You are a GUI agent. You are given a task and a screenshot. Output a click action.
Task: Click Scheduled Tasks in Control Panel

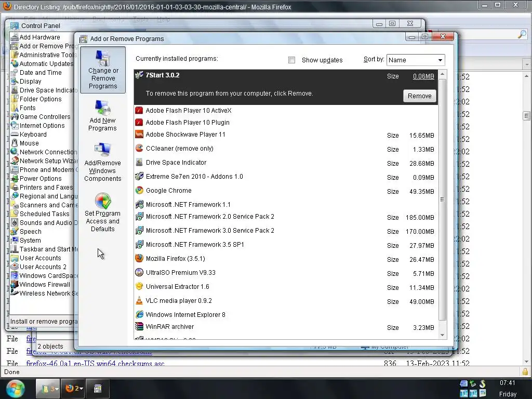pyautogui.click(x=40, y=214)
